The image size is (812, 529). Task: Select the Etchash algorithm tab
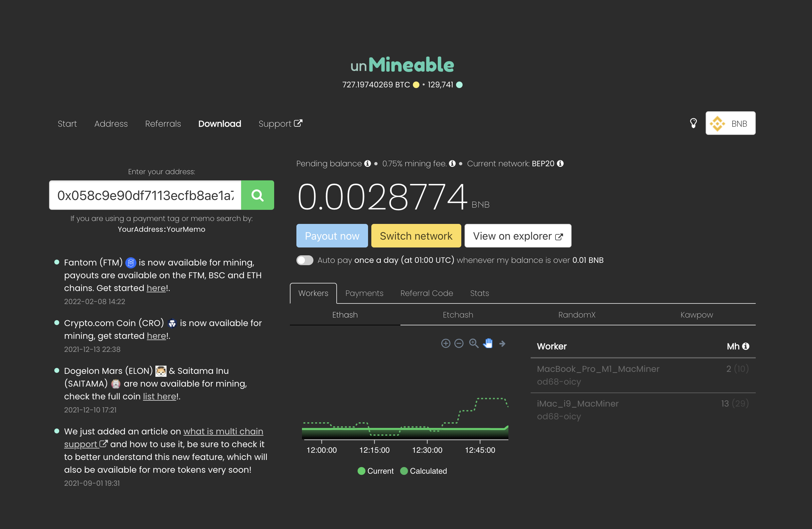pos(458,315)
